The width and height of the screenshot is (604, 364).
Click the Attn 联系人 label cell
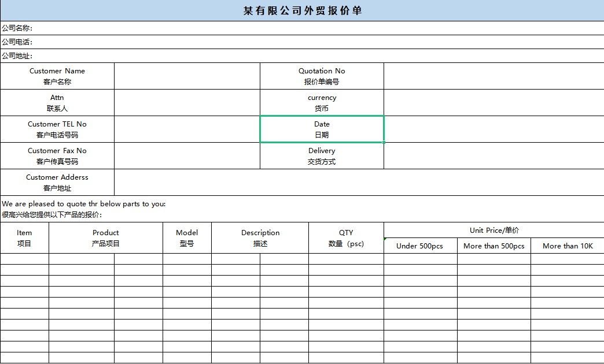pos(57,103)
